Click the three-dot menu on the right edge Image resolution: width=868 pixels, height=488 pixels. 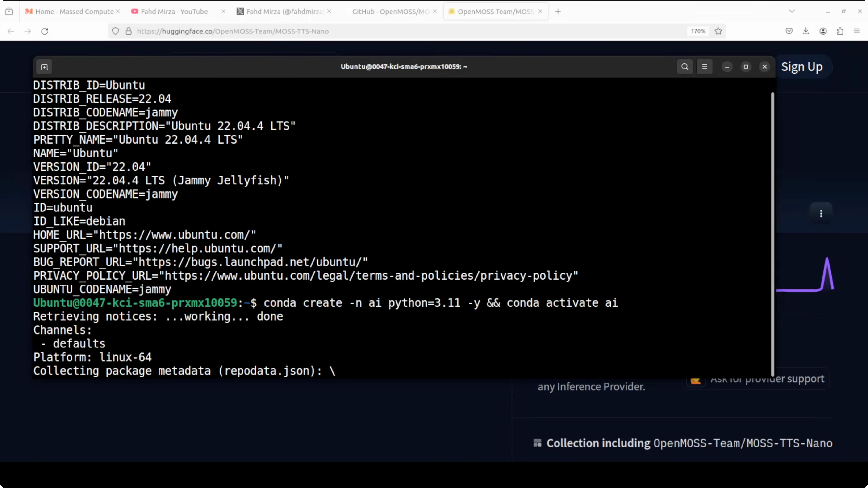point(821,214)
